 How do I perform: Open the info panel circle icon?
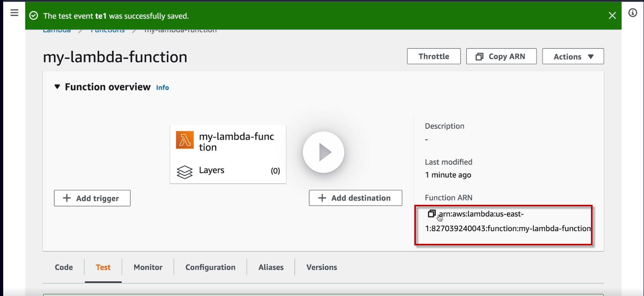click(632, 13)
